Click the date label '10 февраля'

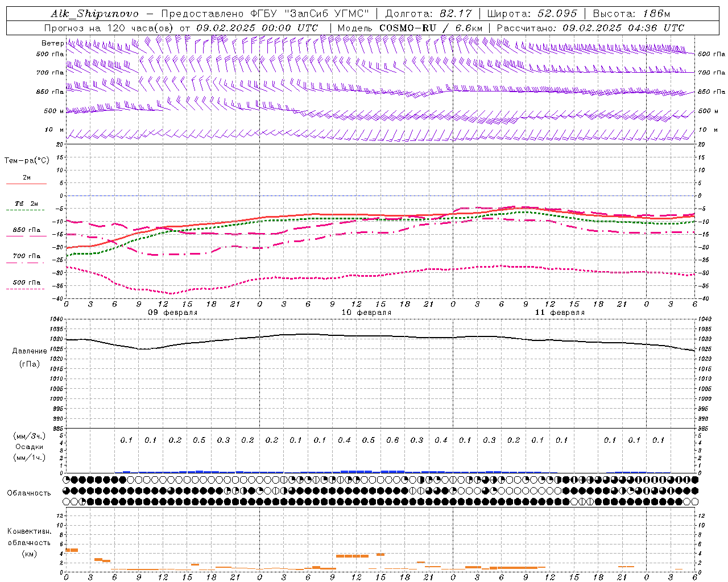366,313
